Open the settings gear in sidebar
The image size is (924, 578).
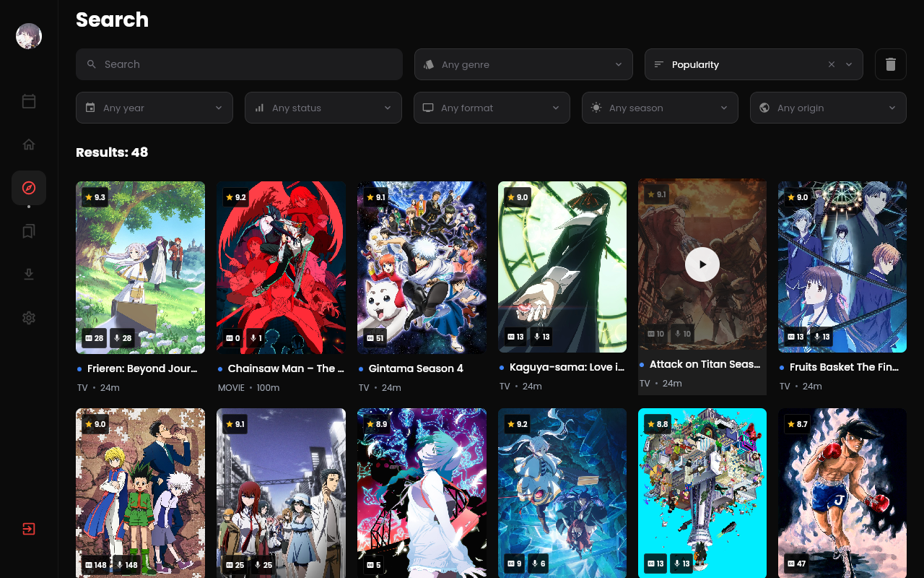[x=29, y=318]
